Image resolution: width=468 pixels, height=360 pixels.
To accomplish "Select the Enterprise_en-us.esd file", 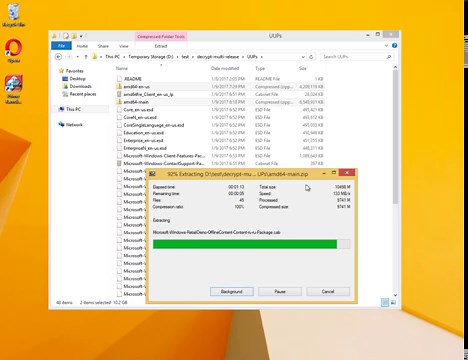I will click(x=220, y=140).
